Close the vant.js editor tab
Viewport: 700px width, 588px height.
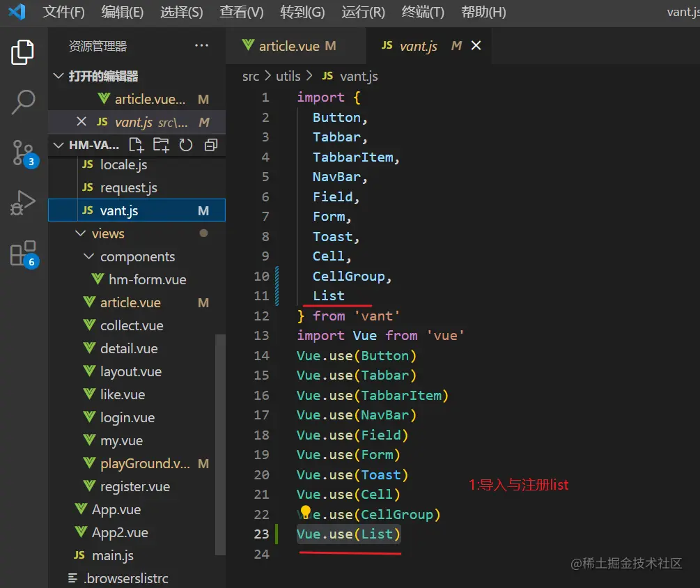476,45
